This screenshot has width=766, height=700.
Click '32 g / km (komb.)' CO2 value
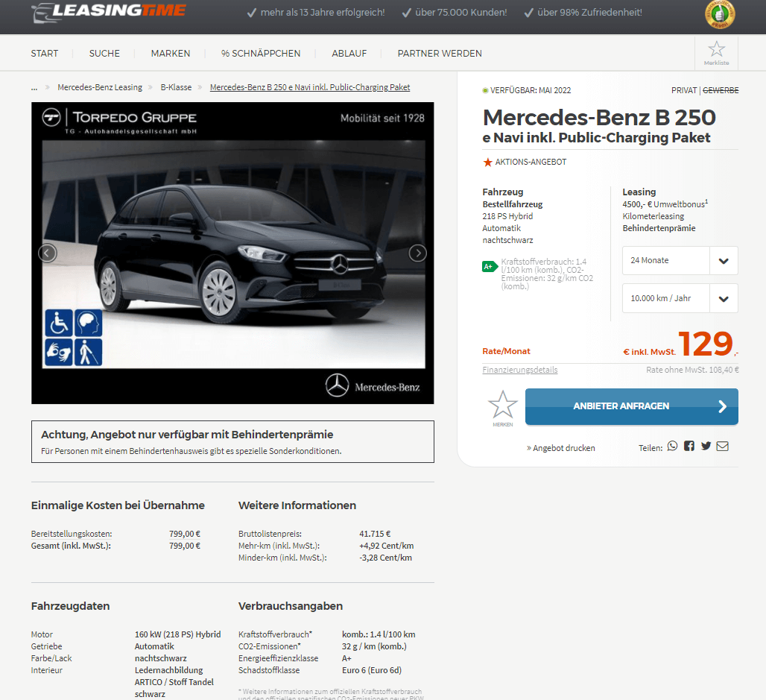point(374,646)
